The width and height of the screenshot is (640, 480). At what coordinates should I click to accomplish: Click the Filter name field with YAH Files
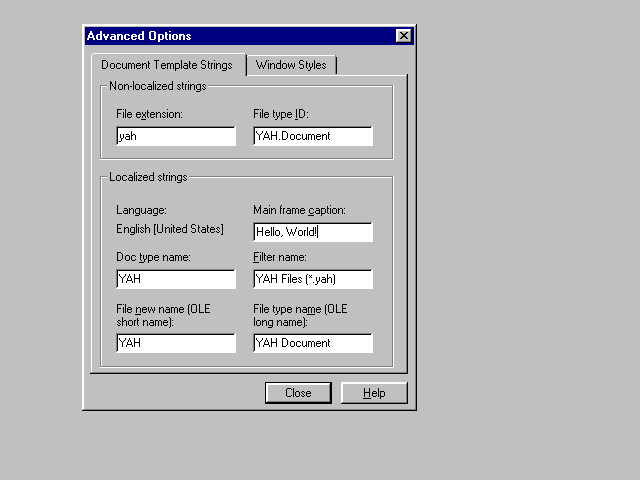tap(313, 279)
